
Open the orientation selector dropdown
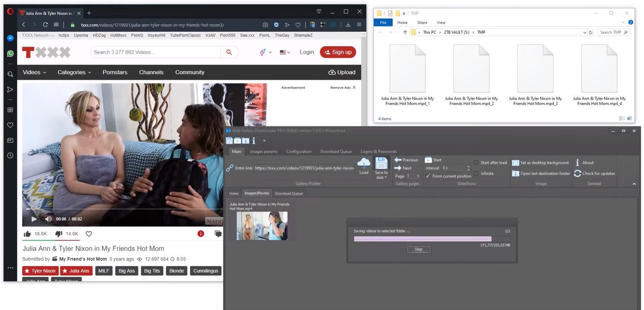(x=266, y=52)
